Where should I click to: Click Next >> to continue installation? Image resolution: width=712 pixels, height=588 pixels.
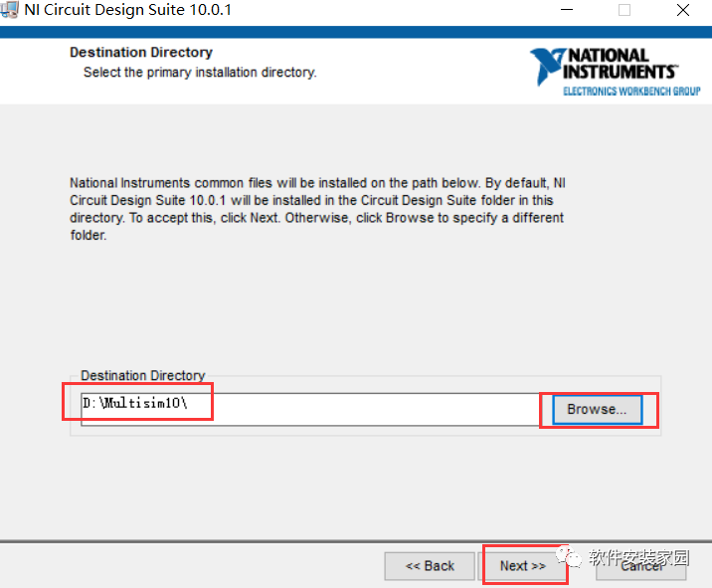[523, 566]
